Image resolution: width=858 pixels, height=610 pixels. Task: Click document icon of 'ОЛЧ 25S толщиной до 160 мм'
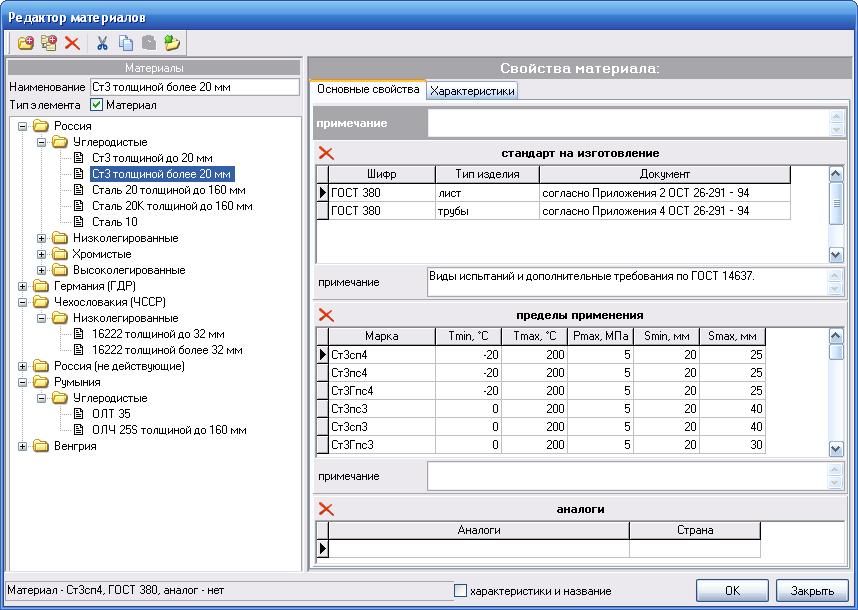tap(79, 430)
